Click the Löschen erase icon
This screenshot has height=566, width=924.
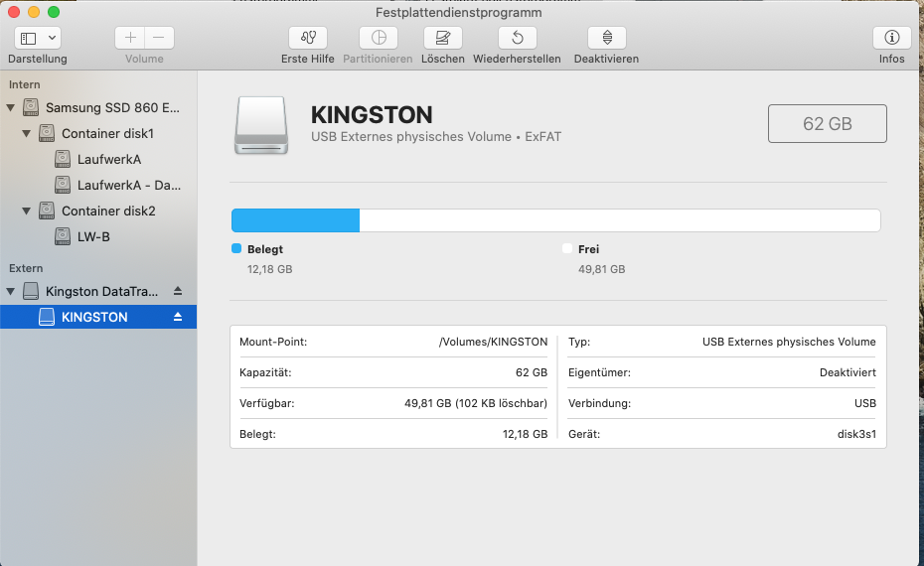pos(442,38)
